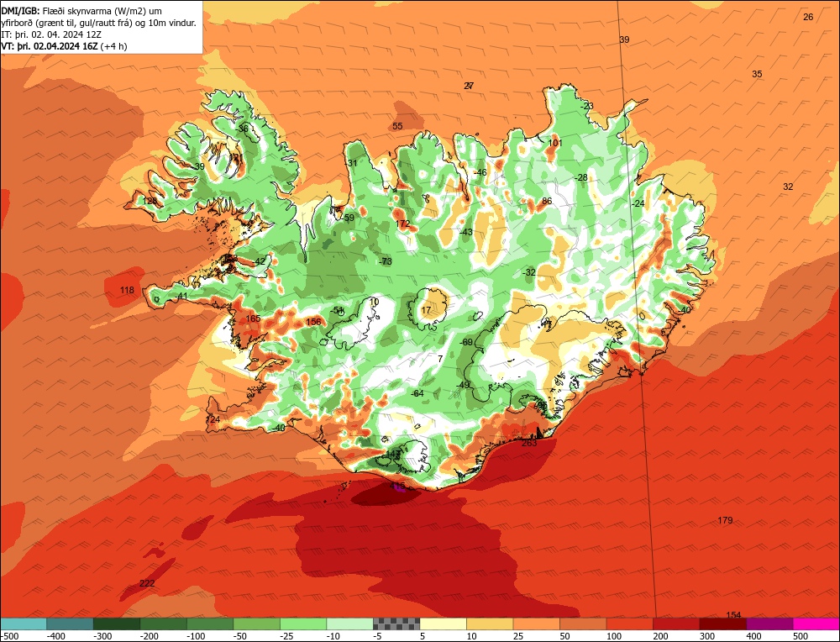Click the map value 179 over southeast ocean
Image resolution: width=840 pixels, height=642 pixels.
point(725,520)
